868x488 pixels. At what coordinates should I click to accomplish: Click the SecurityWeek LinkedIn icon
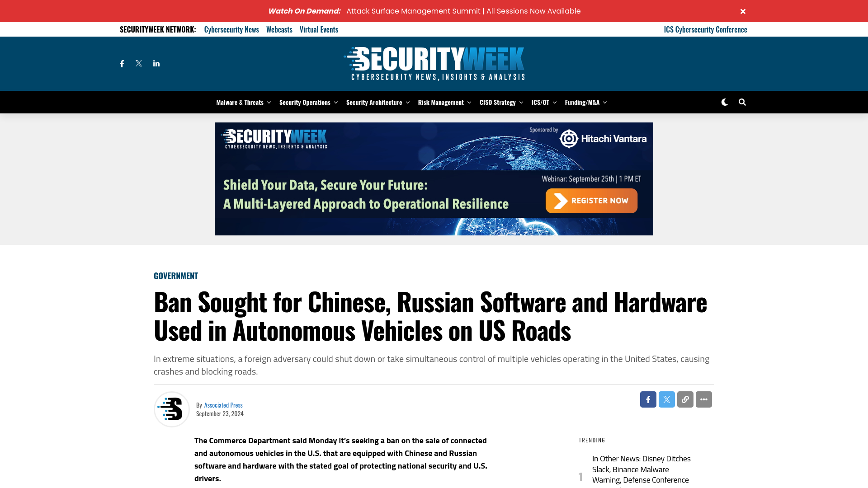[x=156, y=63]
